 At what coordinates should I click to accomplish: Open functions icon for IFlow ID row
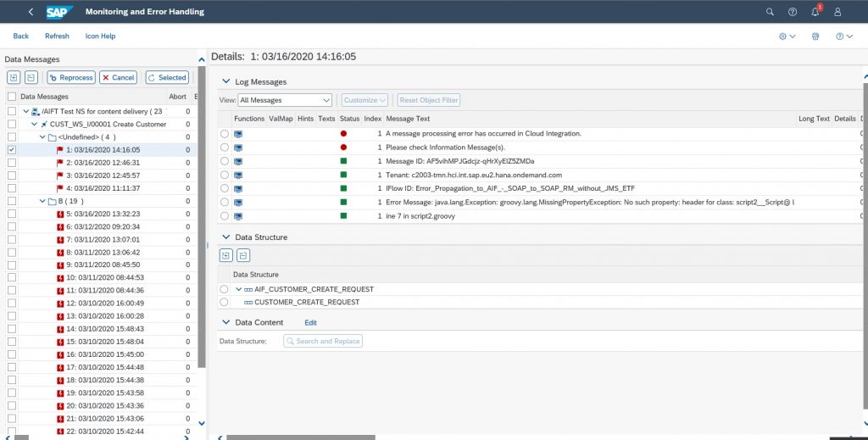[x=238, y=189]
